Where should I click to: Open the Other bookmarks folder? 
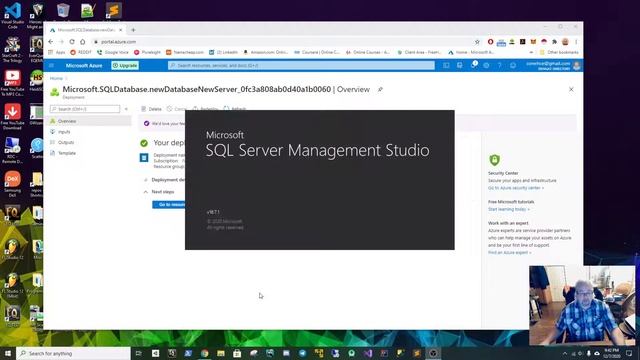559,52
